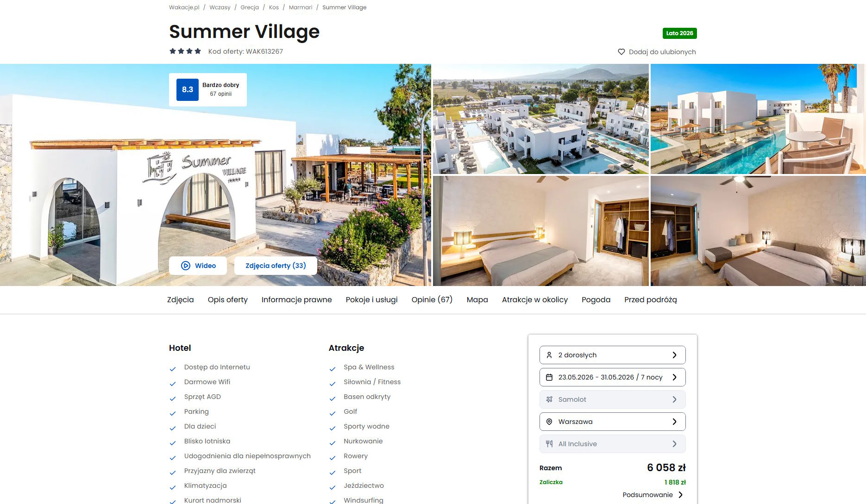This screenshot has width=866, height=504.
Task: Switch to the Opis oferty tab
Action: [x=228, y=300]
